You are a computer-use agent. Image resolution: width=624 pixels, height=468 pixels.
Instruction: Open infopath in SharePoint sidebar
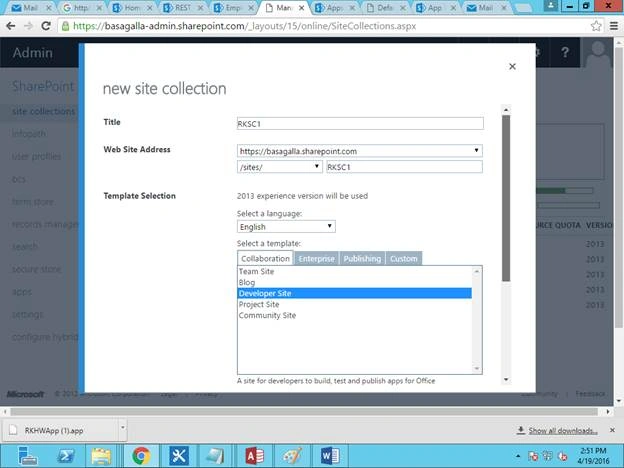29,134
